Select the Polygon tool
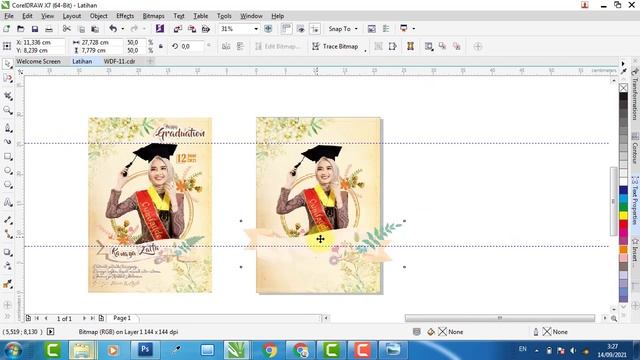640x360 pixels. pyautogui.click(x=7, y=185)
